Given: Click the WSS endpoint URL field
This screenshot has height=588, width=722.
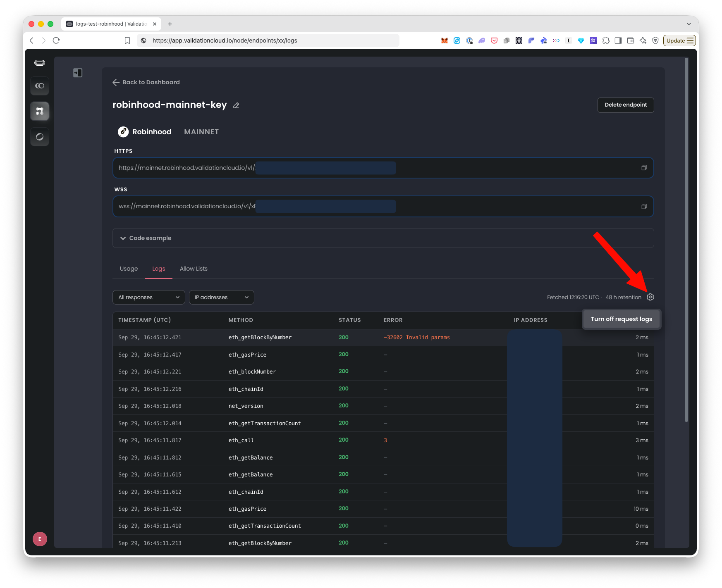Looking at the screenshot, I should pos(383,206).
